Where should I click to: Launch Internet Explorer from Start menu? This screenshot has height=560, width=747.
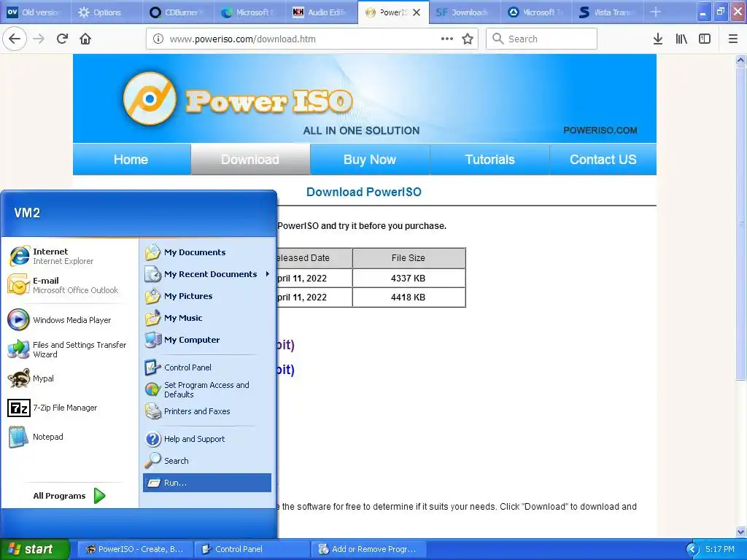pos(69,256)
